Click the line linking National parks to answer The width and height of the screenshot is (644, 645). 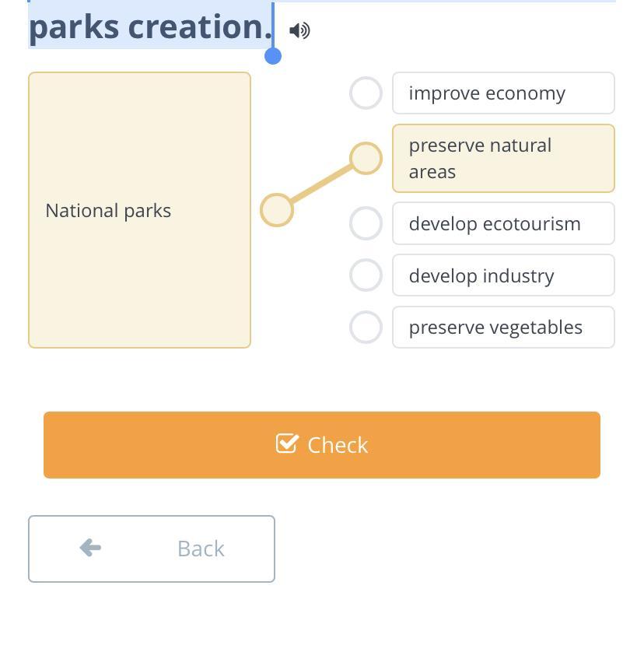point(321,184)
